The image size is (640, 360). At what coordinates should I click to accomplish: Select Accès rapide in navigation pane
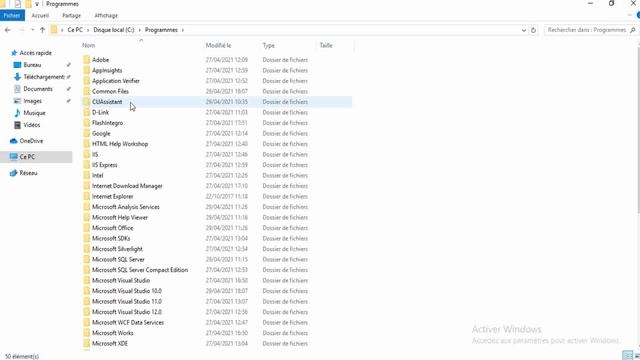(36, 53)
